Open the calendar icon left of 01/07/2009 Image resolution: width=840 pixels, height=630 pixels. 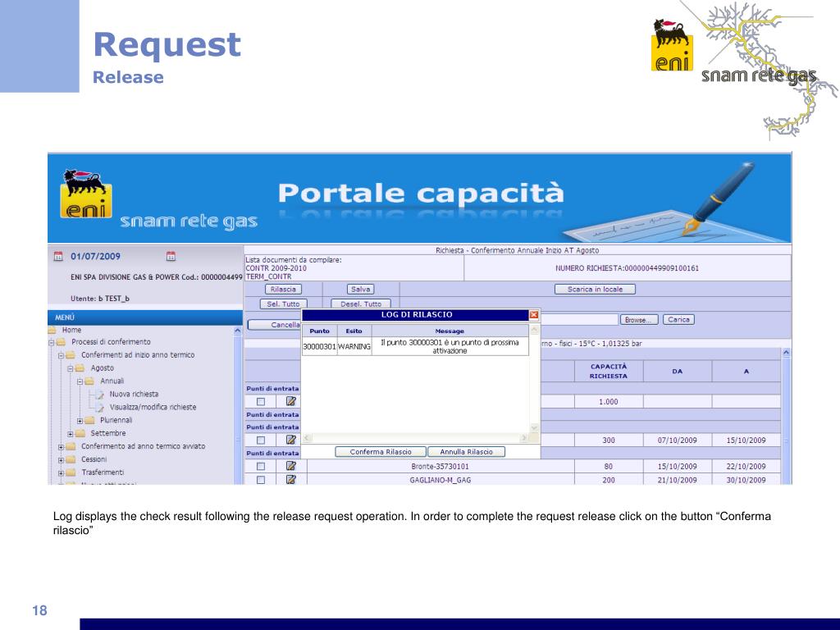pos(58,256)
